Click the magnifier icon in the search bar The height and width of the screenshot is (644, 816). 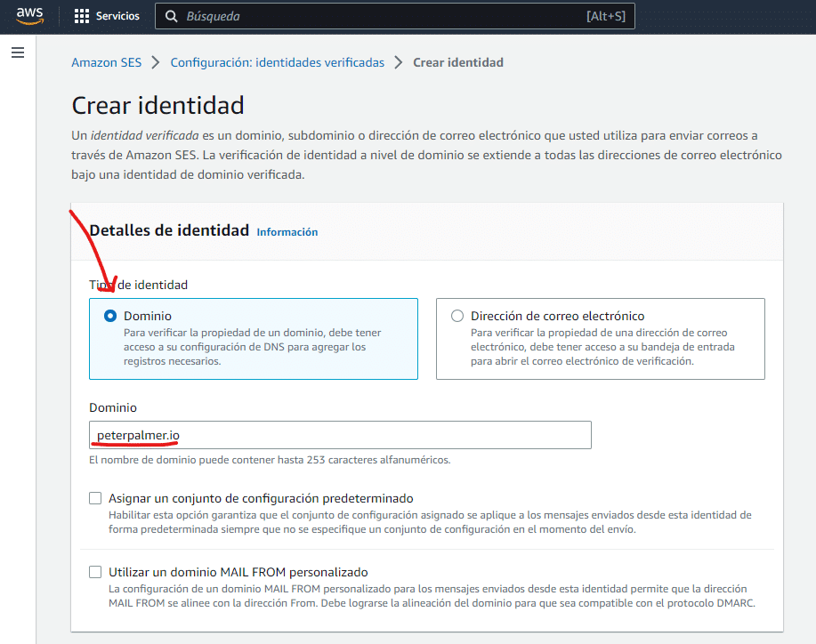172,16
